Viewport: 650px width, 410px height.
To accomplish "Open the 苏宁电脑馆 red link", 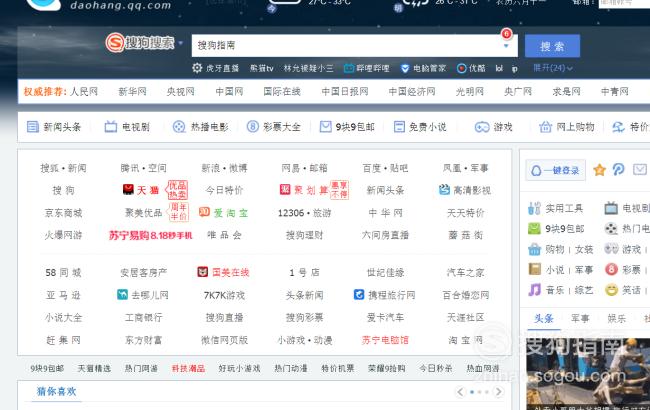I will [x=385, y=340].
